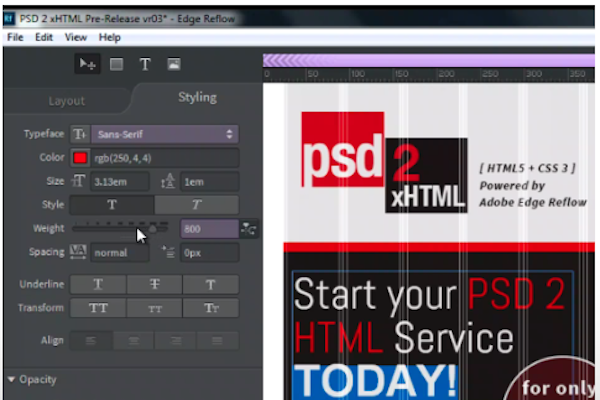Apply uppercase TT transform
The height and width of the screenshot is (400, 600).
[98, 308]
